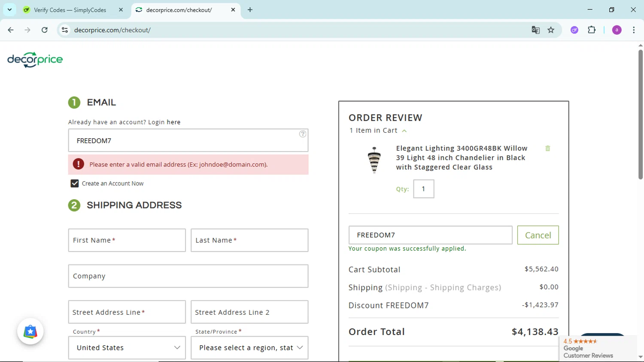Click the chandelier product thumbnail
The height and width of the screenshot is (362, 644).
[x=374, y=160]
